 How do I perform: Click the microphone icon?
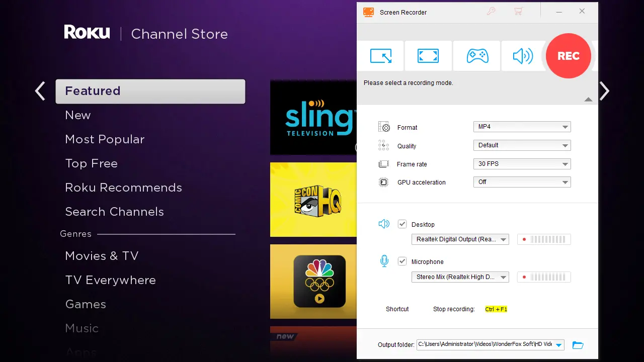(x=384, y=261)
